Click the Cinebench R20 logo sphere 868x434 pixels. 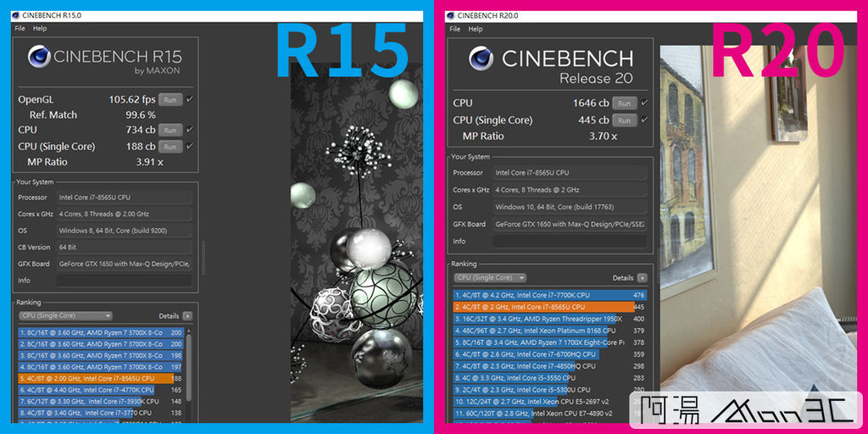point(481,58)
